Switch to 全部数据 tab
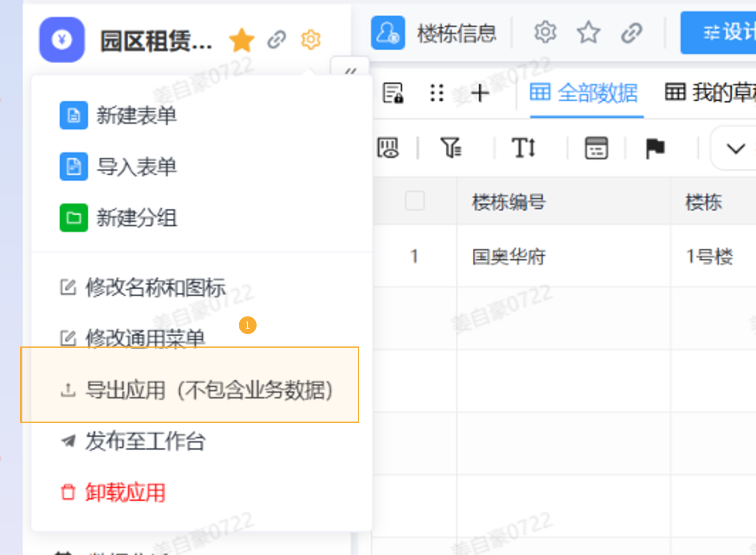The height and width of the screenshot is (555, 756). [x=584, y=93]
